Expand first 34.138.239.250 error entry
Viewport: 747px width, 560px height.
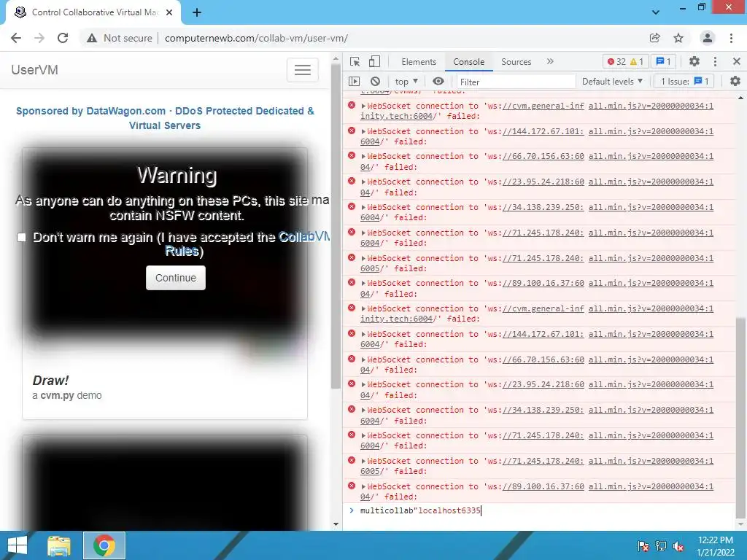(363, 208)
